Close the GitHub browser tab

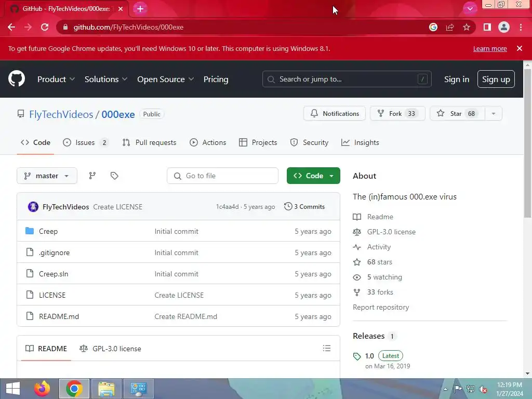(x=121, y=9)
